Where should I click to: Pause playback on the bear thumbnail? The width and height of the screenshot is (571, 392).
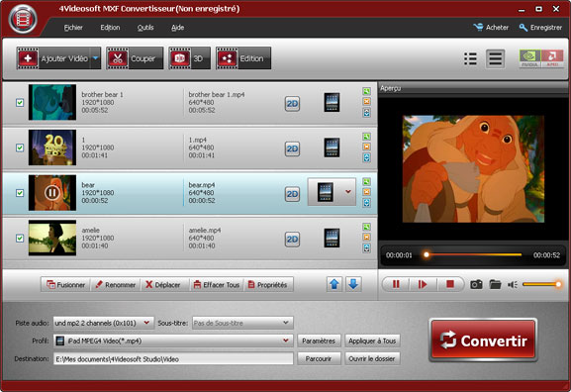tap(52, 192)
